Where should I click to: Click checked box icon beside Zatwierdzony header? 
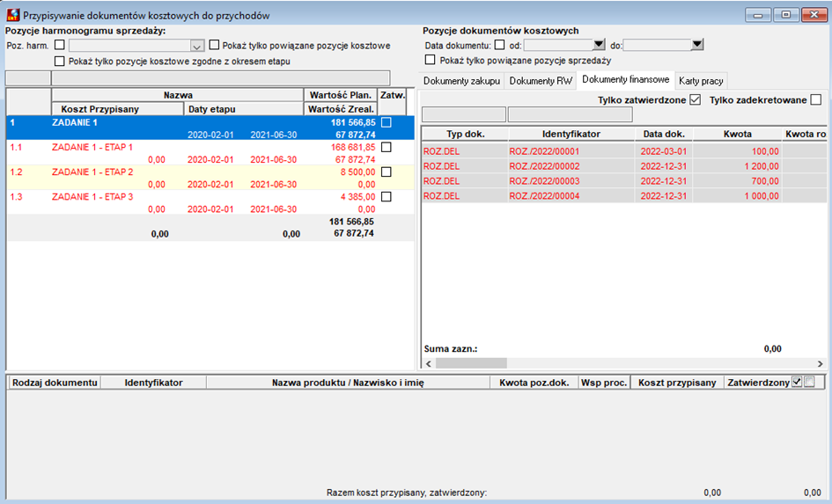pos(797,382)
